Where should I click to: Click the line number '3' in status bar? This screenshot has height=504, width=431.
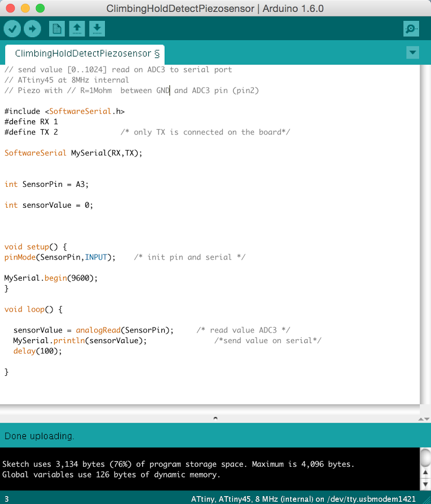[7, 499]
